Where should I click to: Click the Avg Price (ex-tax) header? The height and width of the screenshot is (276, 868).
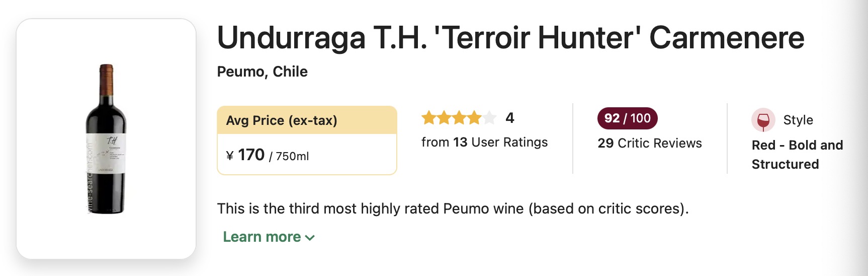pyautogui.click(x=282, y=120)
